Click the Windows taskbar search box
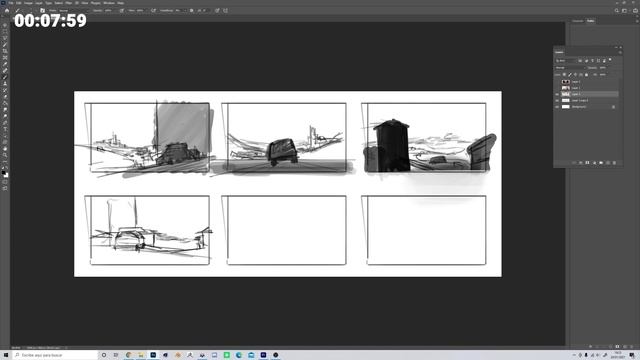The image size is (640, 360). 55,355
